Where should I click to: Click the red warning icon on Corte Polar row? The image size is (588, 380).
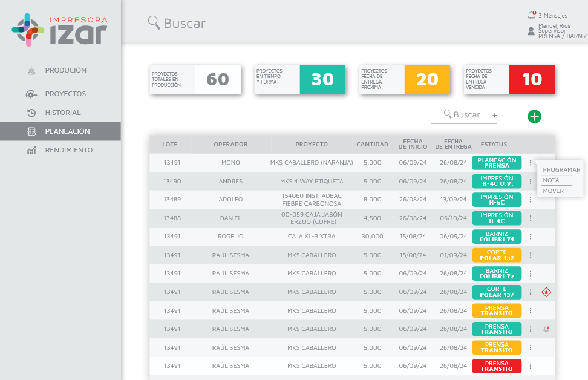click(546, 292)
